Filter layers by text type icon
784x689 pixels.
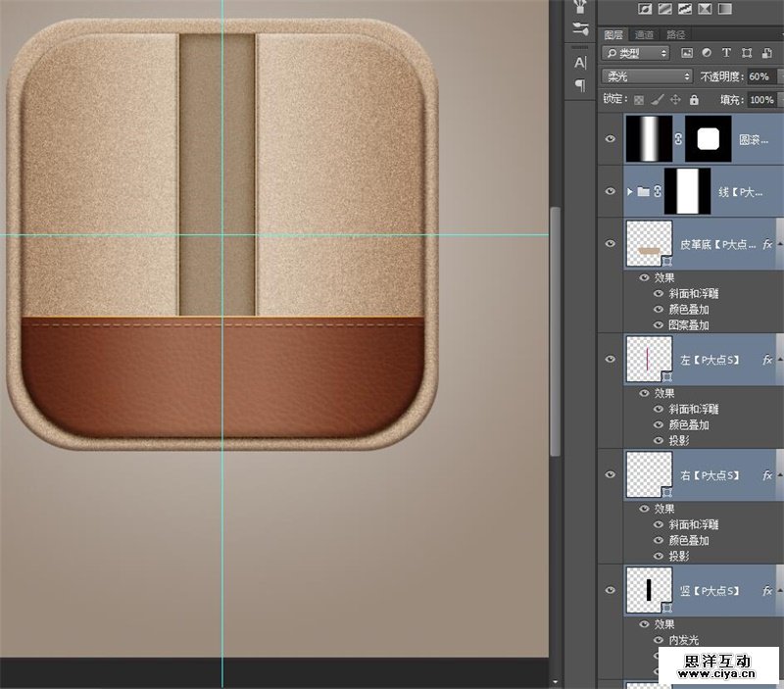(726, 53)
